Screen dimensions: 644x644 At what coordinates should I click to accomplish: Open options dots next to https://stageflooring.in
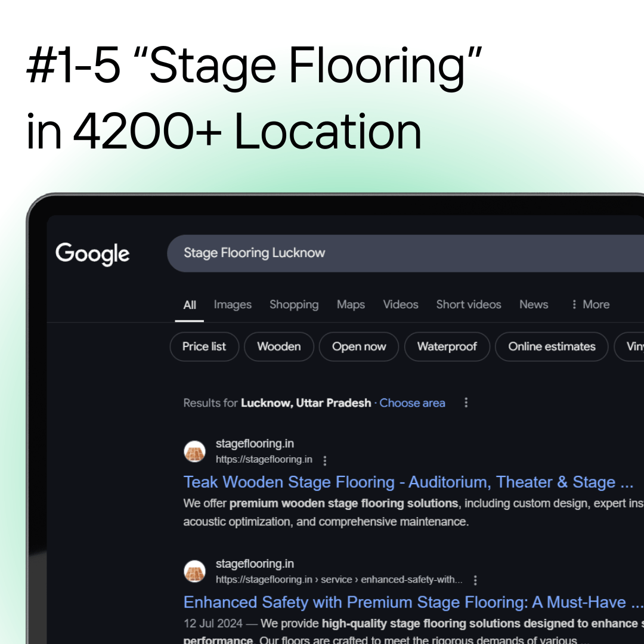[x=325, y=460]
